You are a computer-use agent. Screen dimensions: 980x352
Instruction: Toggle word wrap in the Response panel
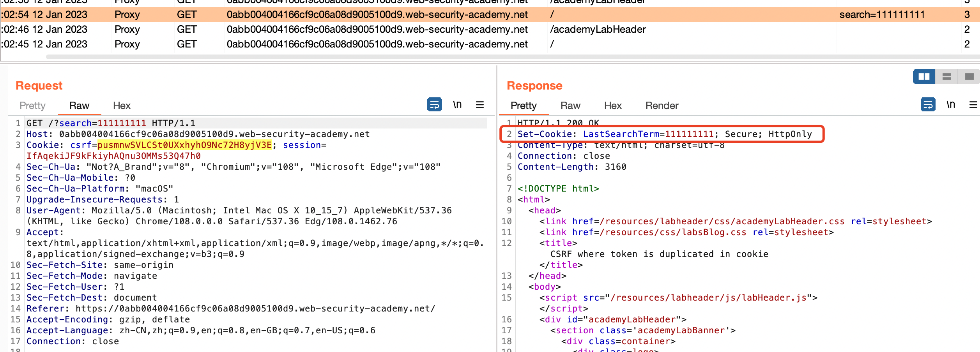[928, 105]
